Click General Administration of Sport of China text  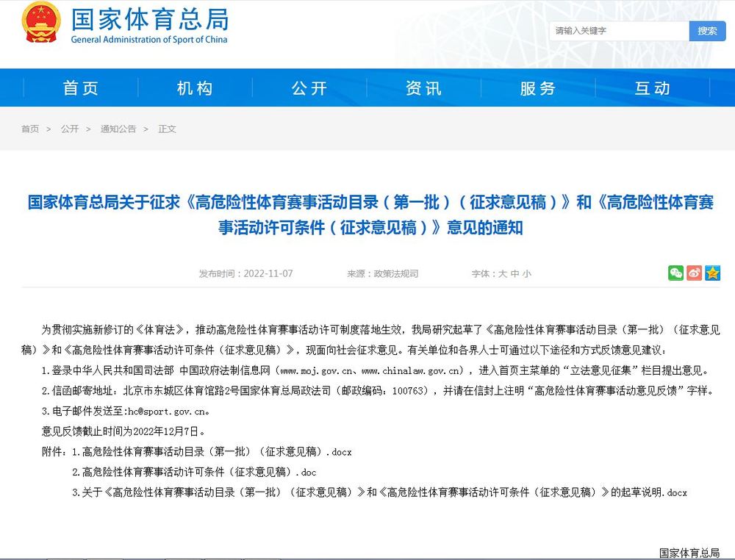(149, 40)
